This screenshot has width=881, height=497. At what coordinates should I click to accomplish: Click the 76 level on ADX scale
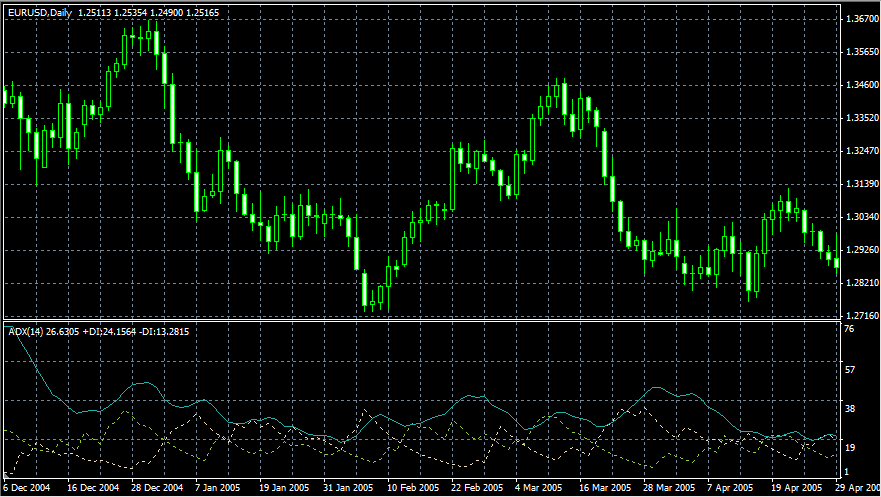tap(850, 329)
